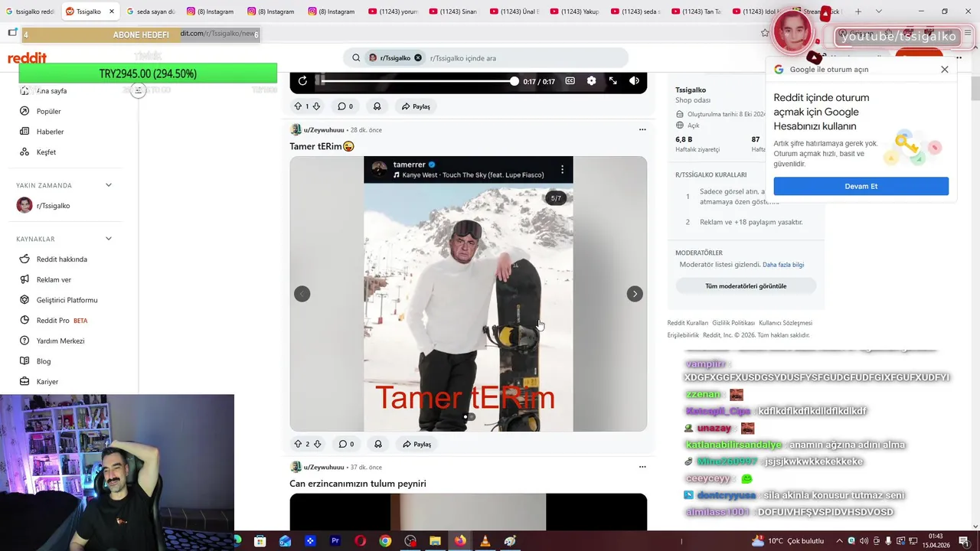
Task: Open comments on the post with 1 vote
Action: tap(345, 106)
